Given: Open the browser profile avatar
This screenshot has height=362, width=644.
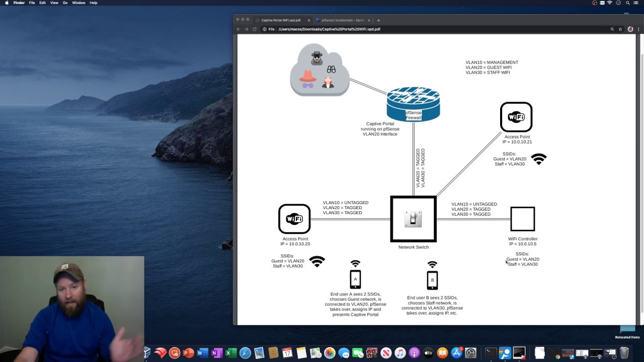Looking at the screenshot, I should (630, 29).
